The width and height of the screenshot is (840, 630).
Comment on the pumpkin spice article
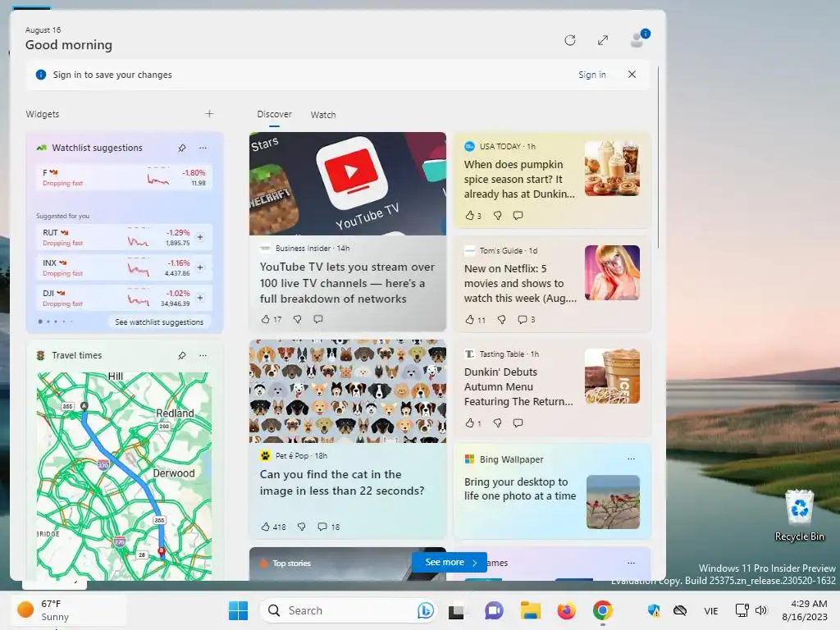(518, 216)
